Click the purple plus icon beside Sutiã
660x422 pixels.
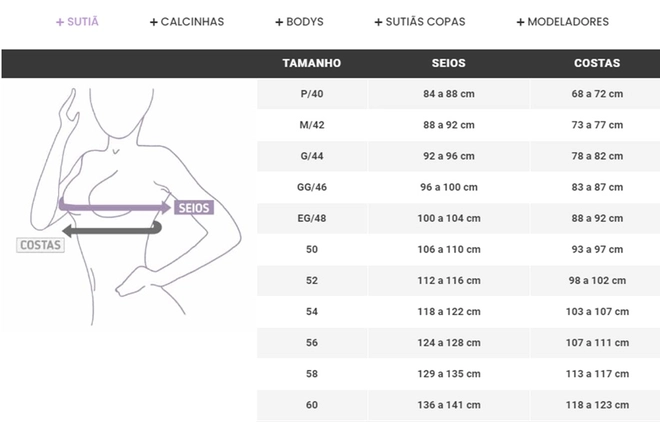(x=60, y=22)
